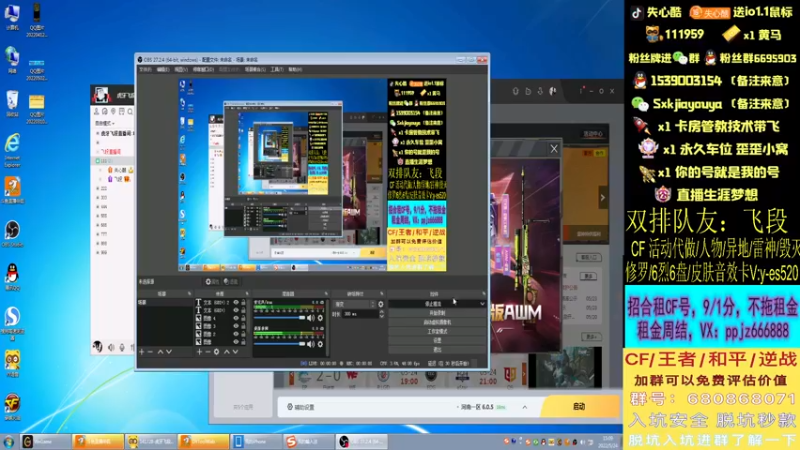Remove selected source with minus icon
800x450 pixels.
207,352
